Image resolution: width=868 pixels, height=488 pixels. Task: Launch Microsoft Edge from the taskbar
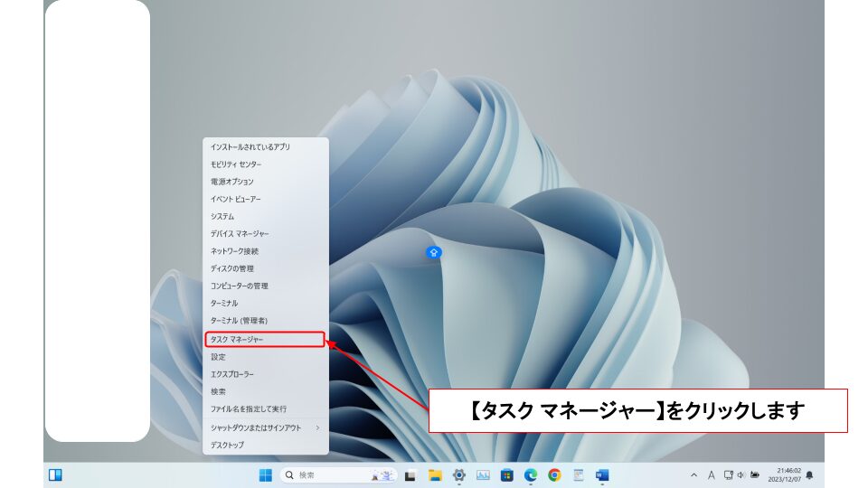pos(531,475)
